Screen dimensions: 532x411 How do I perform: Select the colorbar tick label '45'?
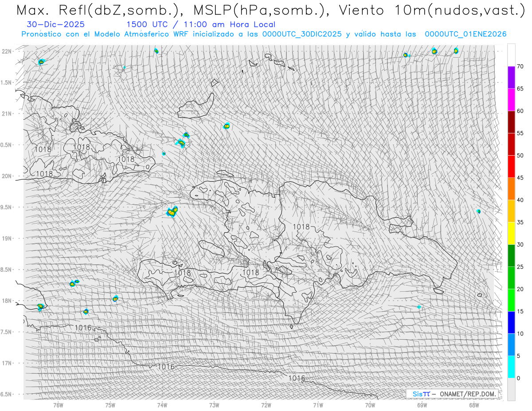[x=520, y=178]
